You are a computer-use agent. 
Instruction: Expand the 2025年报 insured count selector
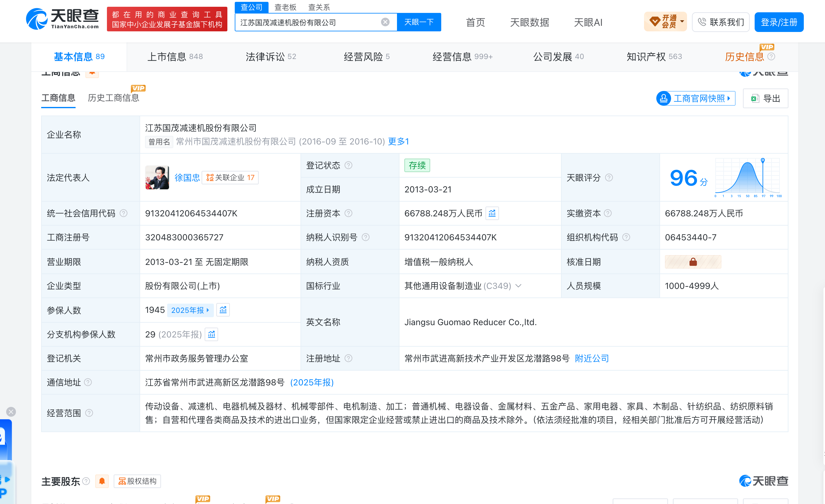(190, 310)
